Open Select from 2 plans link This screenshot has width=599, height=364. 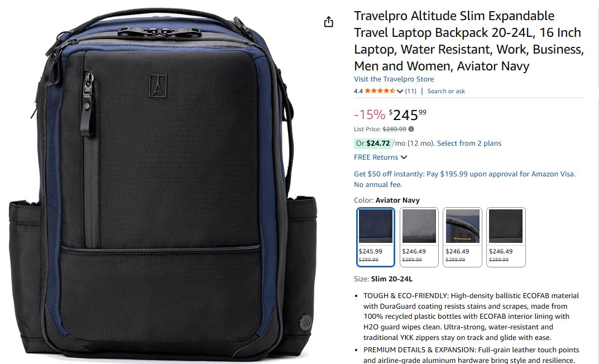coord(469,143)
